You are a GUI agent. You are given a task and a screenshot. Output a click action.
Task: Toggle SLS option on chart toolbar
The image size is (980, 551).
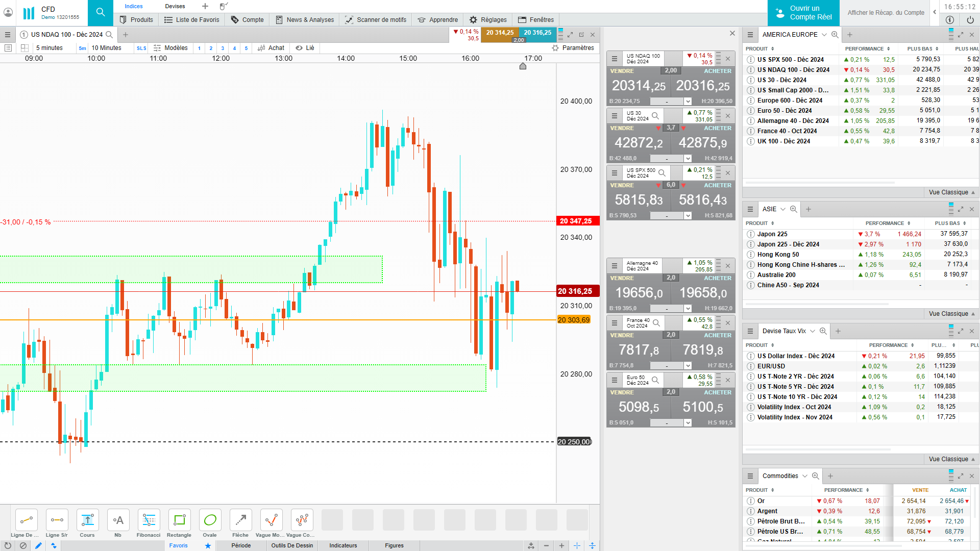(141, 48)
